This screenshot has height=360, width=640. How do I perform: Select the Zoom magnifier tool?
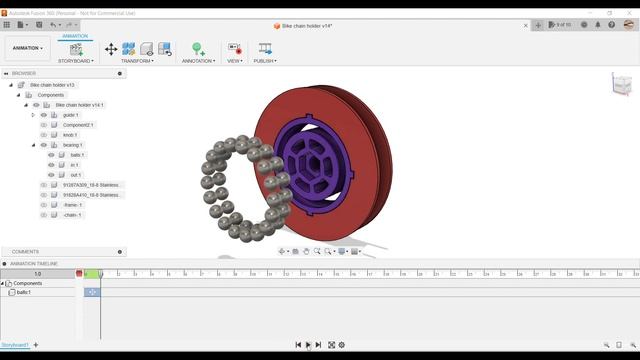point(317,251)
